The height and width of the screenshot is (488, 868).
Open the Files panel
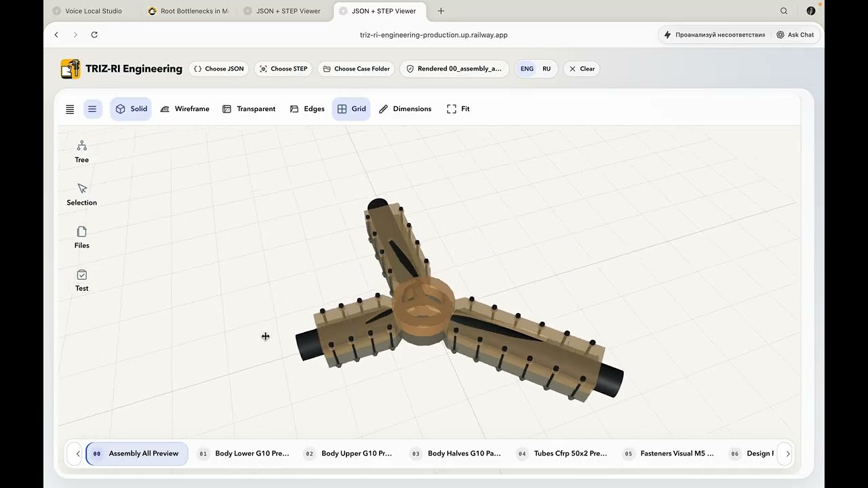[81, 237]
